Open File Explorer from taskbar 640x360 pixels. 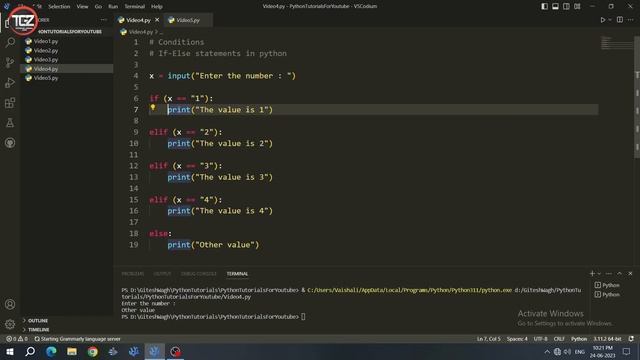point(72,351)
